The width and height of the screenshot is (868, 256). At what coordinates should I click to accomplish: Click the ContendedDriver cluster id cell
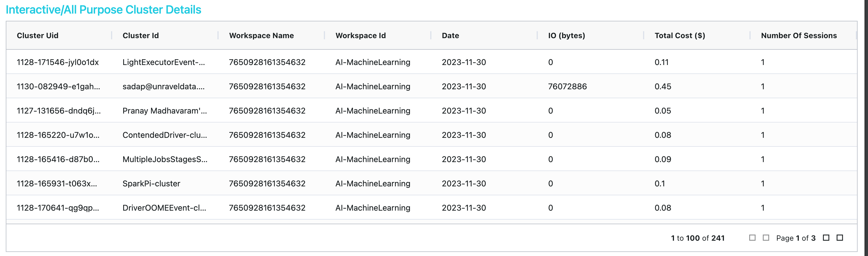(165, 135)
